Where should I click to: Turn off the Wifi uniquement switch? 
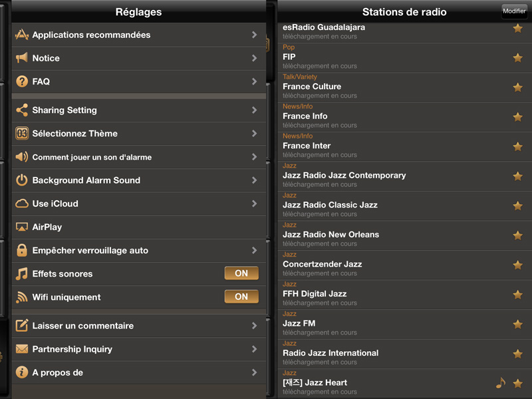241,297
